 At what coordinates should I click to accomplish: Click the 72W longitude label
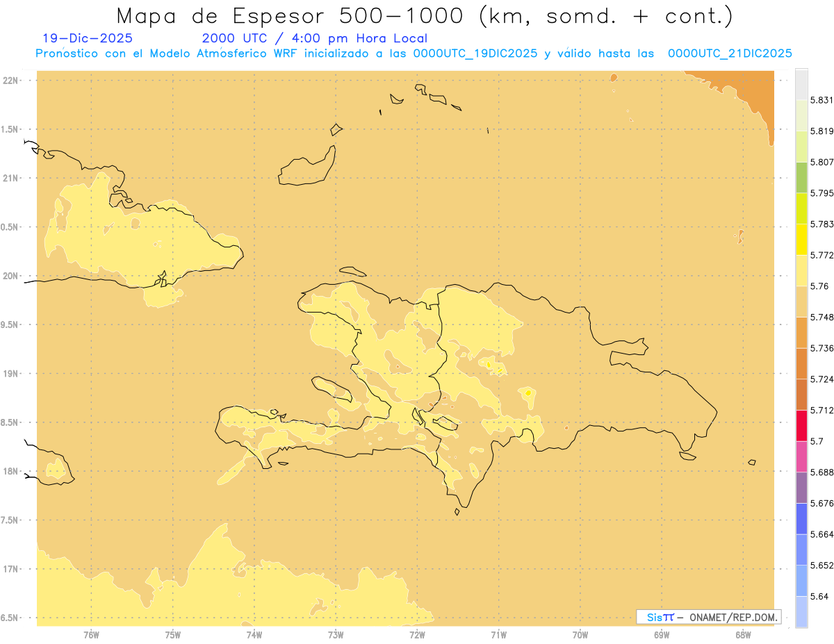click(x=417, y=635)
